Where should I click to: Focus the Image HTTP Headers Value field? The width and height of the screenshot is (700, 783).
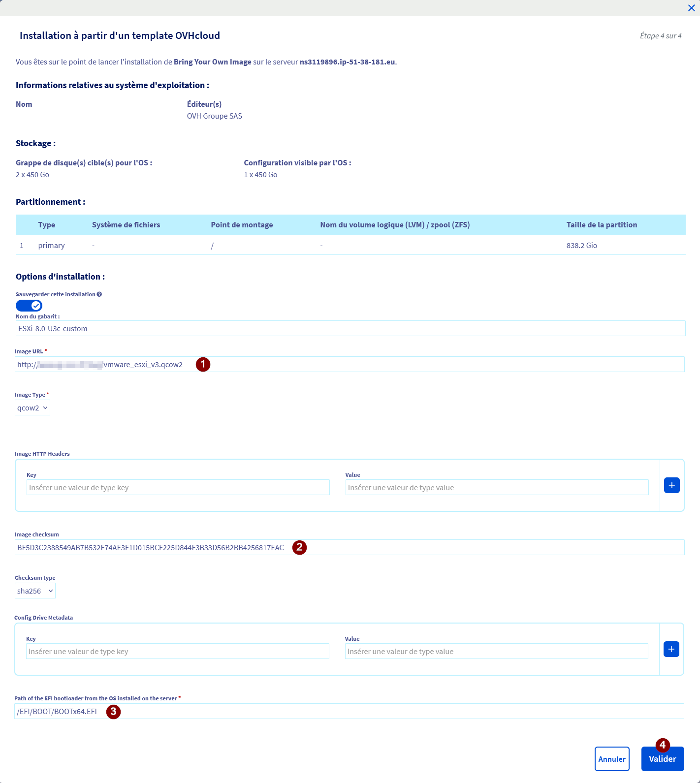coord(497,488)
